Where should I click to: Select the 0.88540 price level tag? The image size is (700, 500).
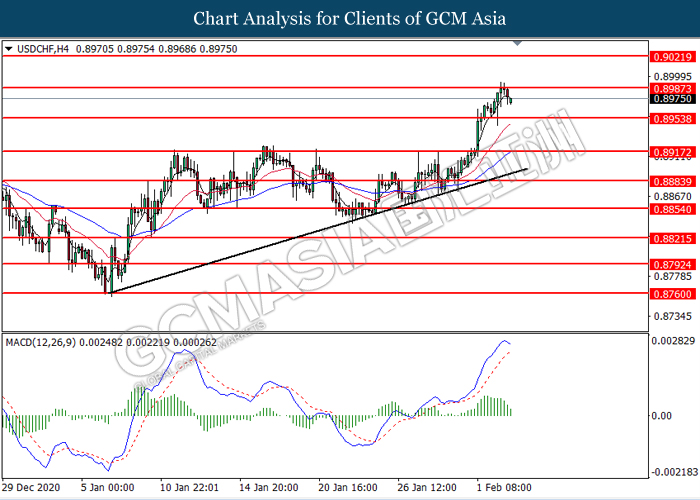point(670,209)
